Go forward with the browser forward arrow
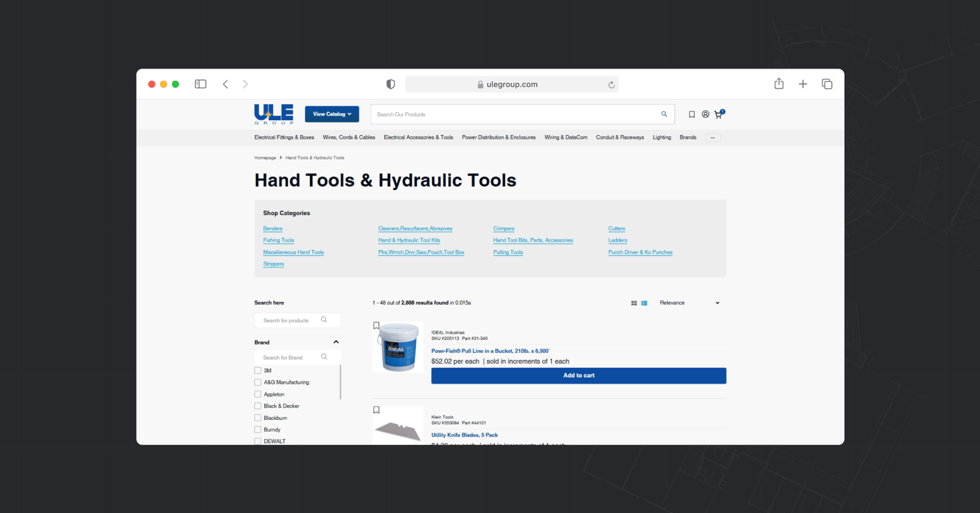 coord(245,84)
